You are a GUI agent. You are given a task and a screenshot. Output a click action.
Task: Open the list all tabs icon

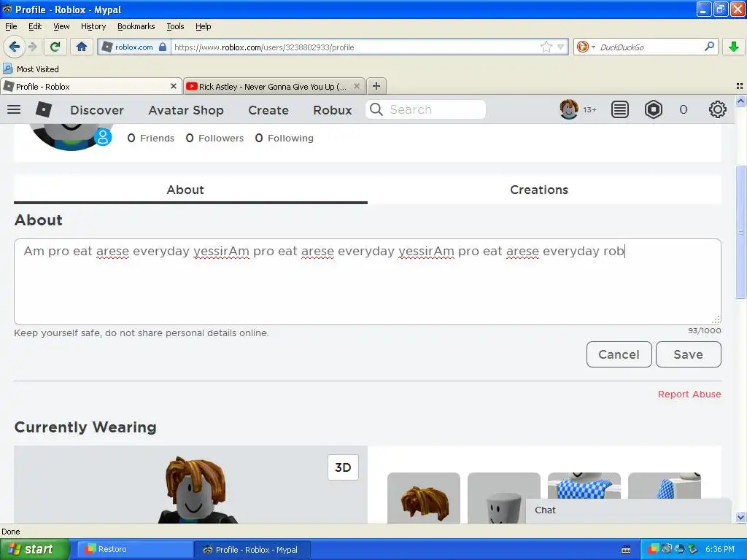tap(740, 86)
